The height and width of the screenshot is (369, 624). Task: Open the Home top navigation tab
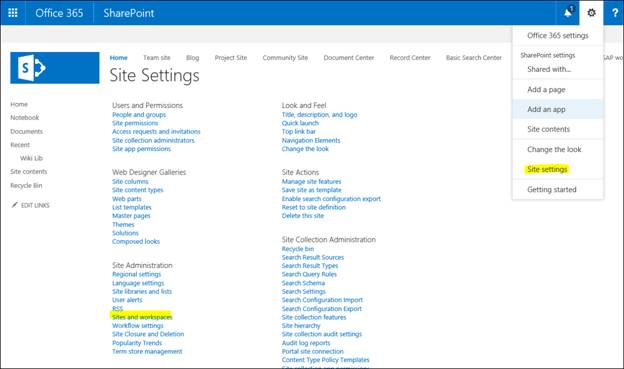(119, 58)
